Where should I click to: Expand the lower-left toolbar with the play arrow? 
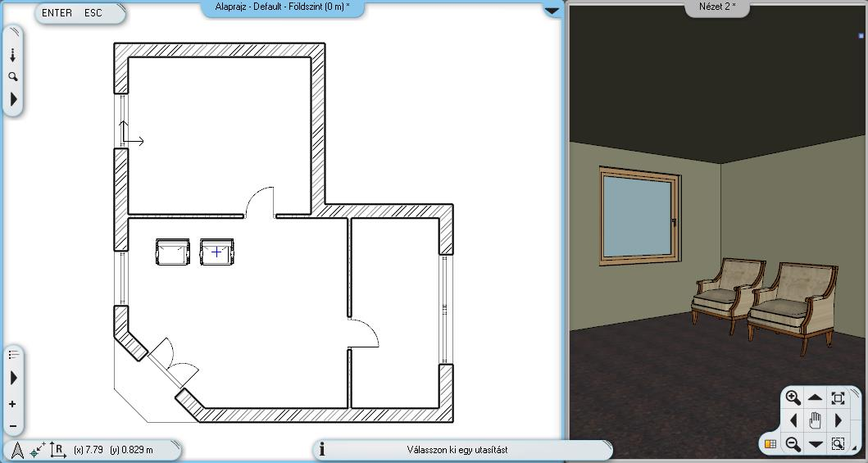13,379
